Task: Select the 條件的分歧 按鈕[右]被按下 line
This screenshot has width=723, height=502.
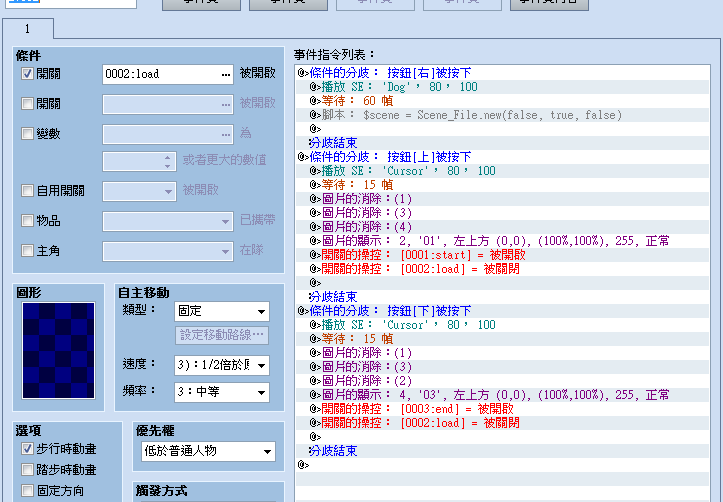Action: point(503,73)
